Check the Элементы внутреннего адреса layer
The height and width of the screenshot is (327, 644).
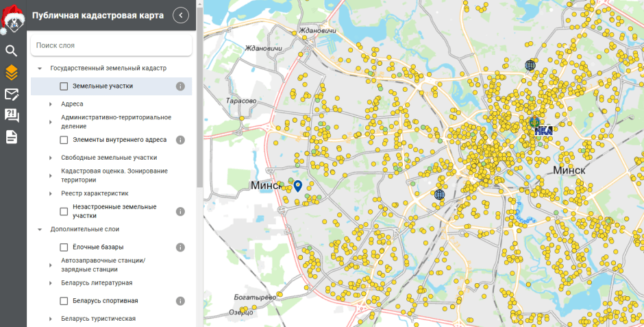coord(64,140)
